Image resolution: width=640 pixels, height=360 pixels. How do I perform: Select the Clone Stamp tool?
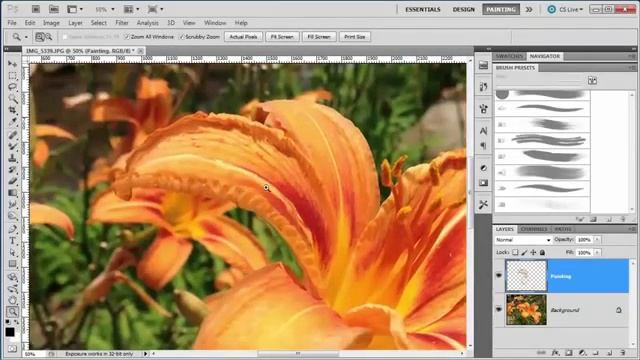point(13,158)
